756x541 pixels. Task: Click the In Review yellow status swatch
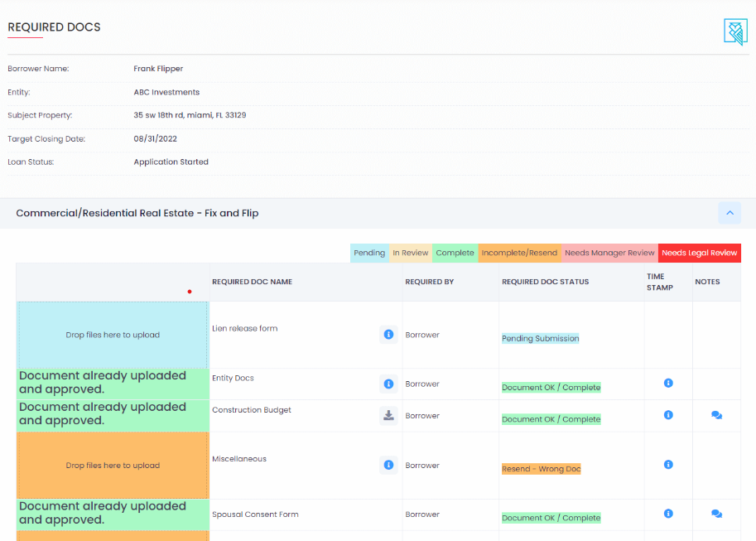(410, 253)
